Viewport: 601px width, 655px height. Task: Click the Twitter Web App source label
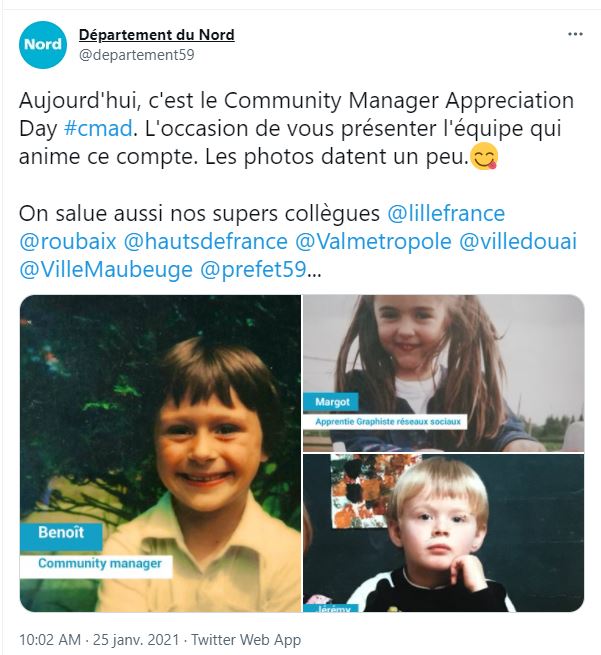pyautogui.click(x=246, y=640)
